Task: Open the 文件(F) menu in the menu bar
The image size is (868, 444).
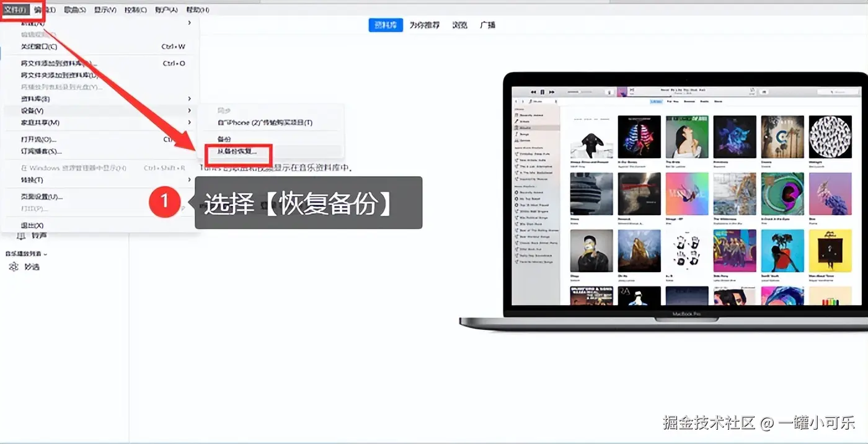Action: (15, 10)
